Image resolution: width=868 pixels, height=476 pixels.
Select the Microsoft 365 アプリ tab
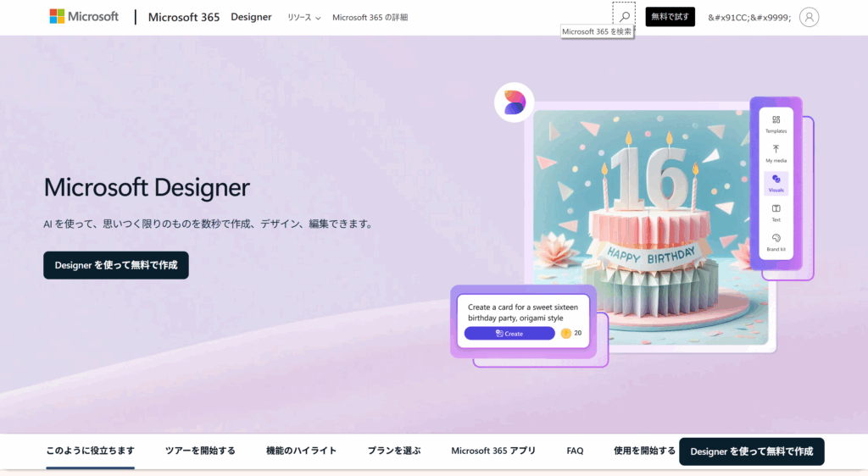coord(493,451)
